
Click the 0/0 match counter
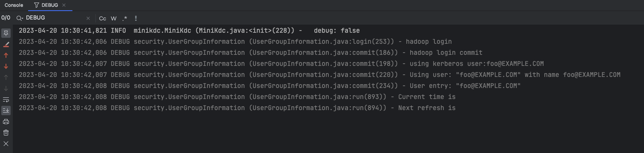(x=6, y=18)
